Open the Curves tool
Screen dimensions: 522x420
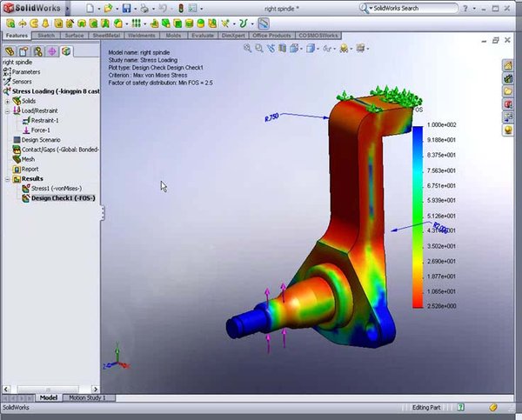tap(244, 23)
